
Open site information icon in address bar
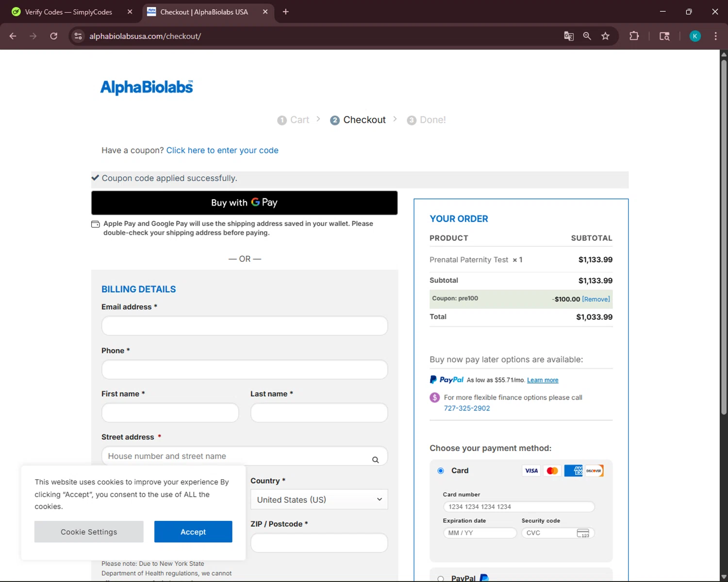coord(78,36)
